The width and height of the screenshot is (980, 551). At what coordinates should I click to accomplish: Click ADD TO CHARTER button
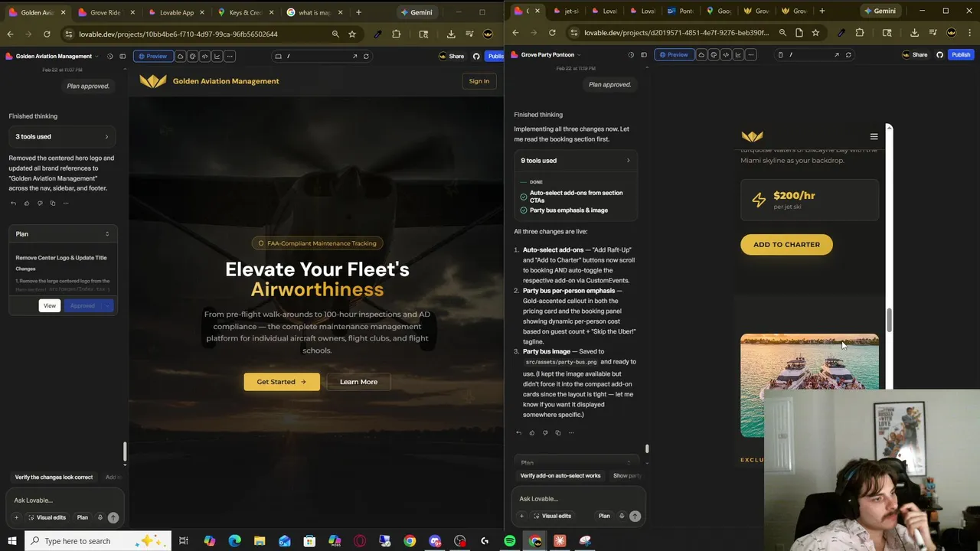click(x=786, y=244)
